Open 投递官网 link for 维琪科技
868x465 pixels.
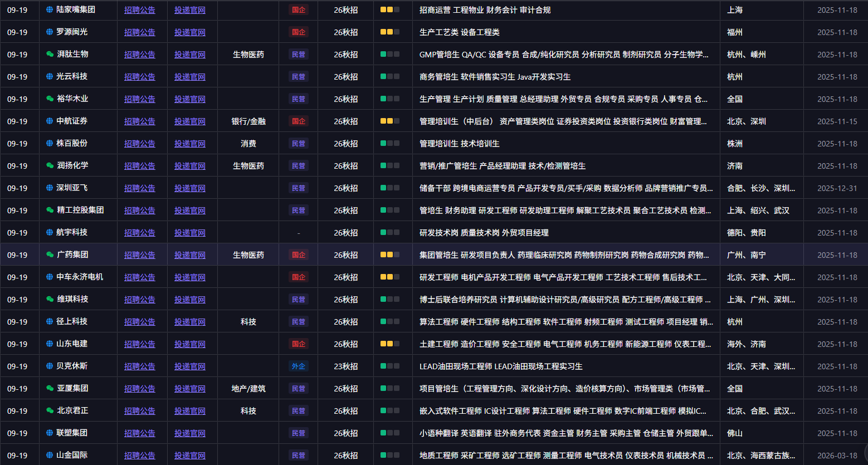tap(190, 300)
